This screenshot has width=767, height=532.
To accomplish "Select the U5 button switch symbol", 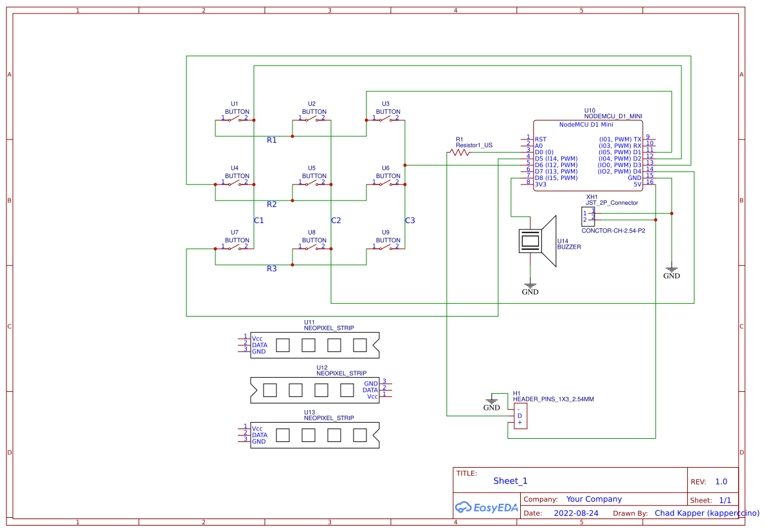I will (311, 184).
